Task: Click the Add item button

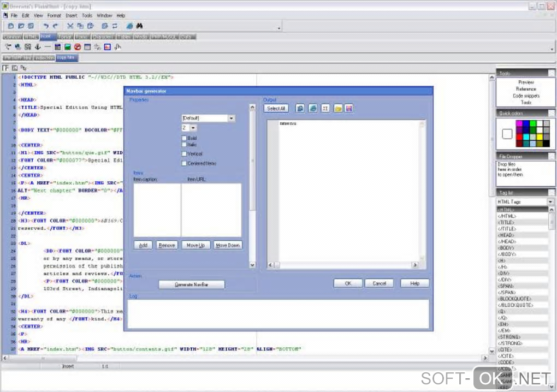Action: (x=143, y=245)
